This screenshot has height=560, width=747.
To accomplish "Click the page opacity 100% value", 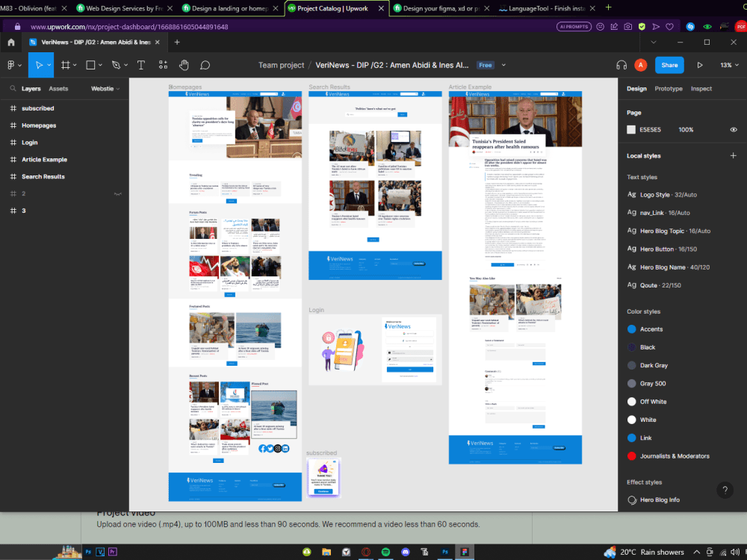I will [686, 129].
